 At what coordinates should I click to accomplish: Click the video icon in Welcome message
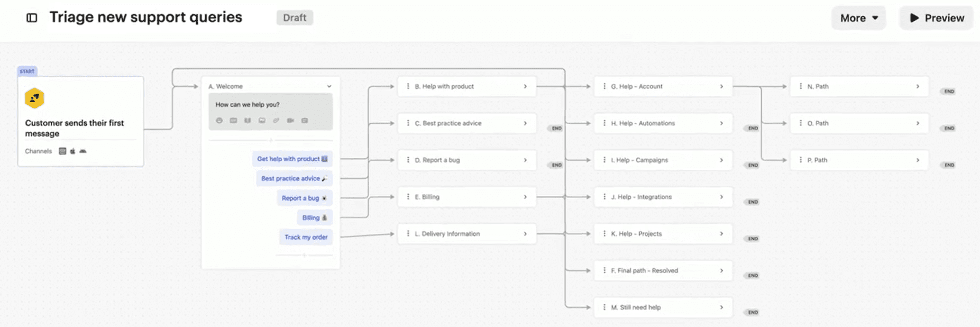(x=290, y=121)
